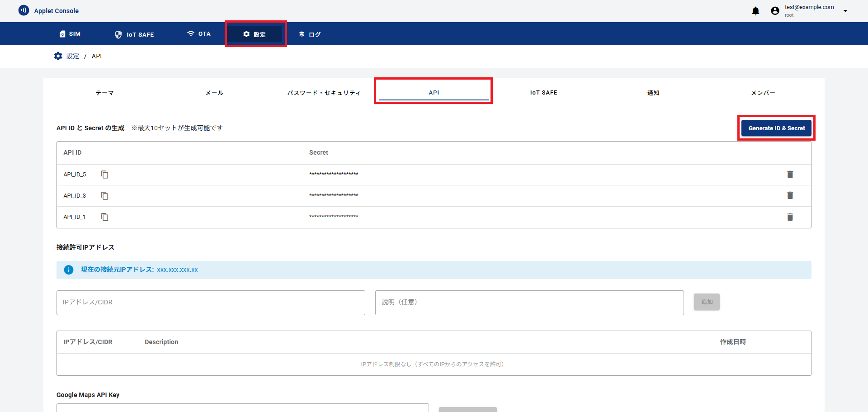Go to IoT SAFE in top navigation
Image resolution: width=868 pixels, height=412 pixels.
(134, 34)
